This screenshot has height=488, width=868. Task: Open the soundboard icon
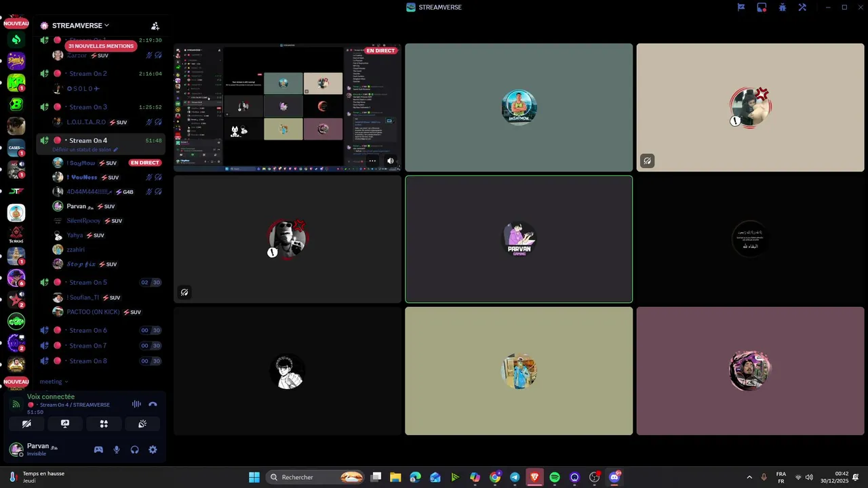(142, 424)
